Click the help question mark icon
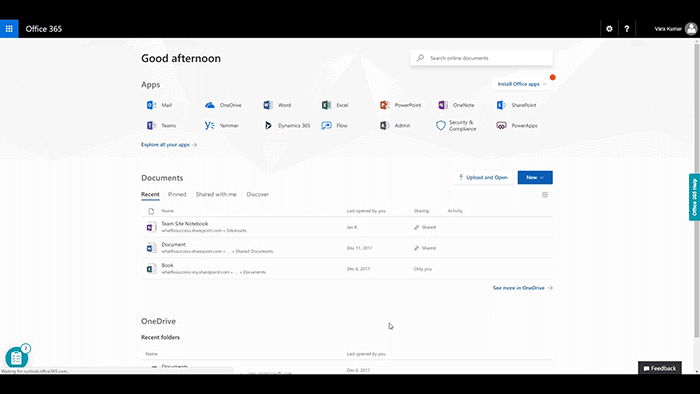 [x=627, y=29]
